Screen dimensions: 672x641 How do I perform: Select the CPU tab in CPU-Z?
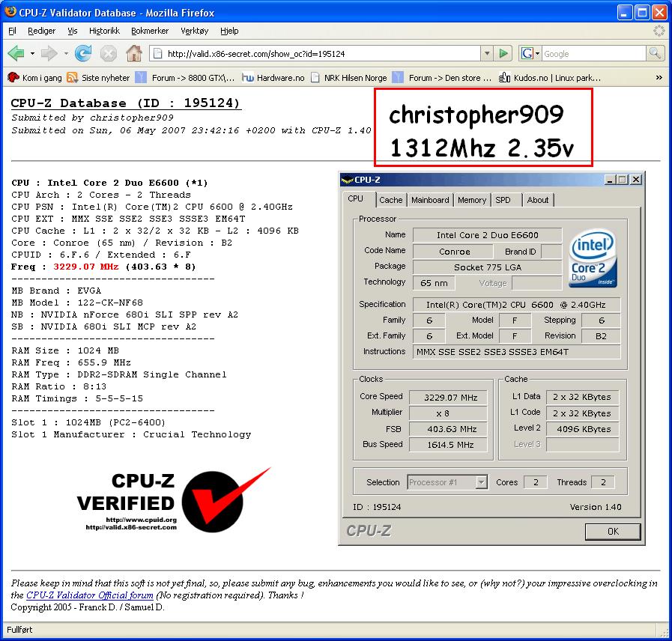coord(355,198)
